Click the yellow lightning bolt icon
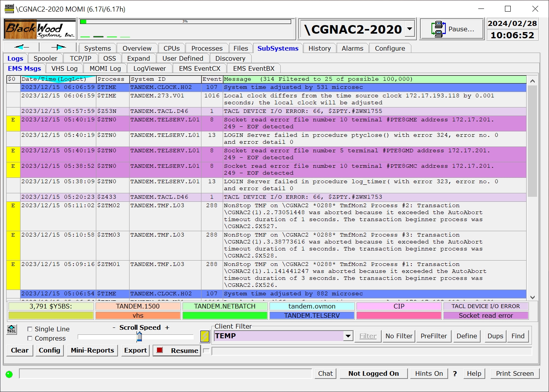 pyautogui.click(x=205, y=336)
